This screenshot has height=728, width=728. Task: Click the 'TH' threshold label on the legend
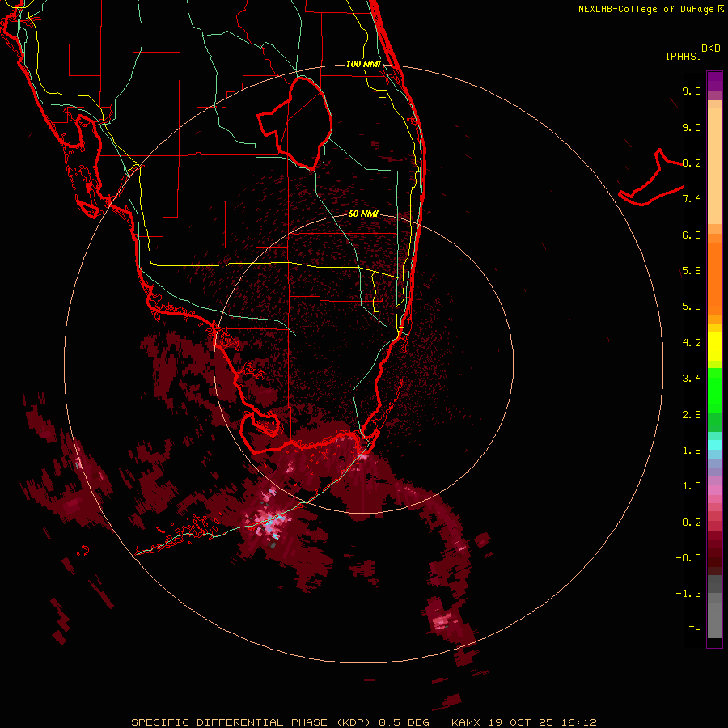click(x=695, y=630)
